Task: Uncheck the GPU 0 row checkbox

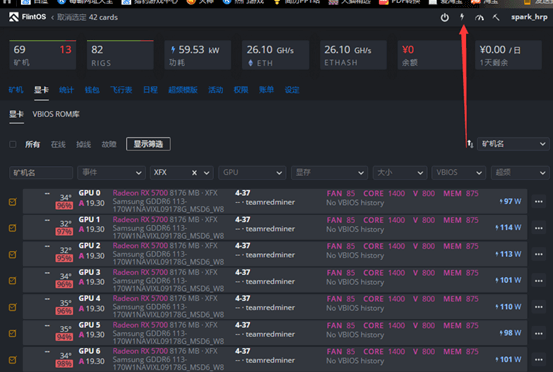Action: point(13,202)
